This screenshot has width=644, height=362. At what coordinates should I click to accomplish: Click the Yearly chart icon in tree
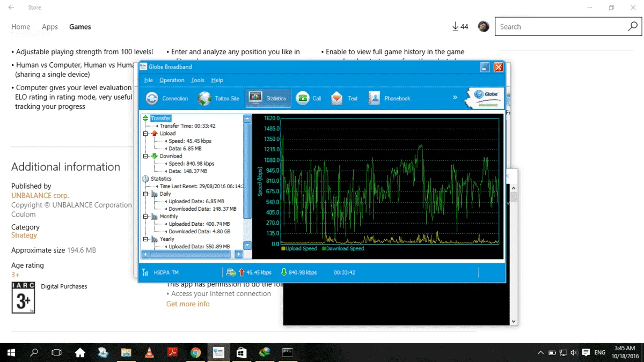click(155, 239)
